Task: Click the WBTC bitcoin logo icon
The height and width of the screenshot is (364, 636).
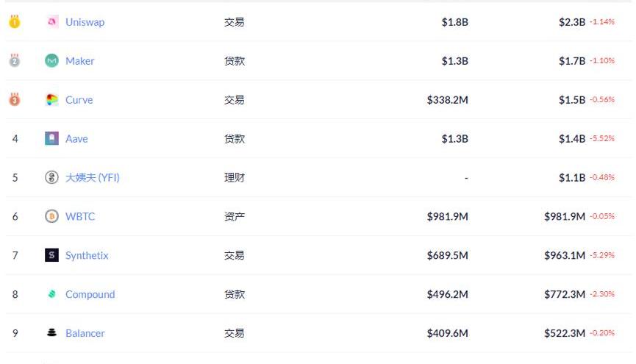Action: pyautogui.click(x=51, y=216)
